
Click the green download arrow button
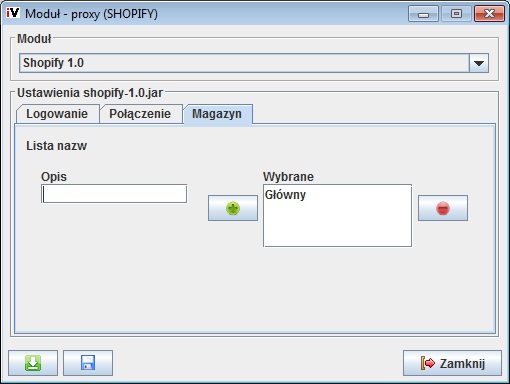33,363
